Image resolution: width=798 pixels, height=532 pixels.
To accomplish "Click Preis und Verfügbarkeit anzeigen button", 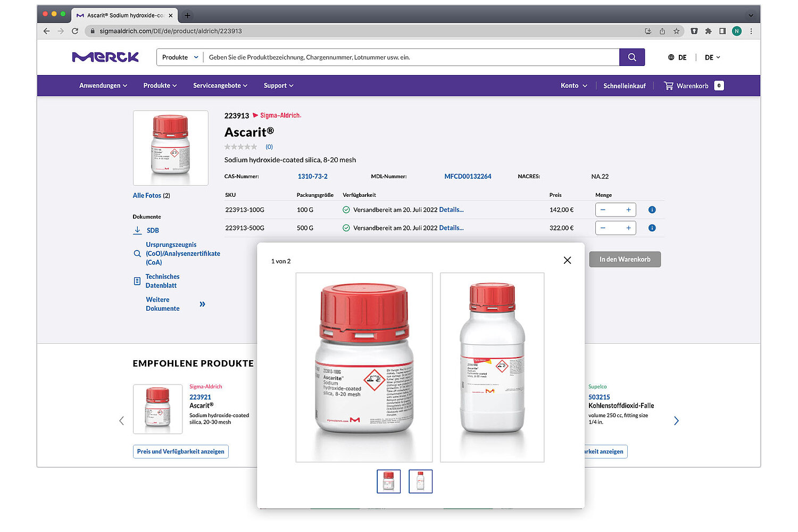I will [181, 452].
